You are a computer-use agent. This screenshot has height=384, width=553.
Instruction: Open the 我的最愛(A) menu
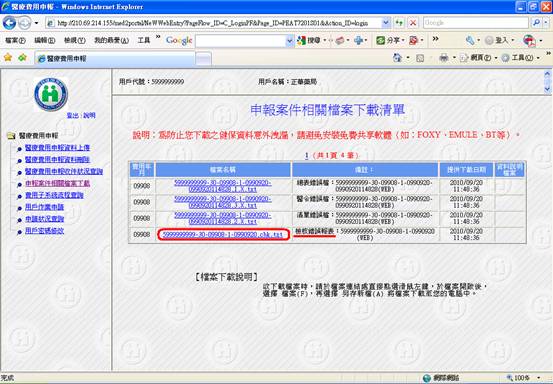point(111,41)
